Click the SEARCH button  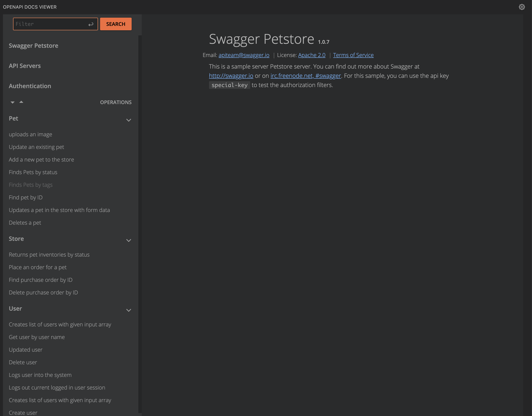pyautogui.click(x=116, y=24)
